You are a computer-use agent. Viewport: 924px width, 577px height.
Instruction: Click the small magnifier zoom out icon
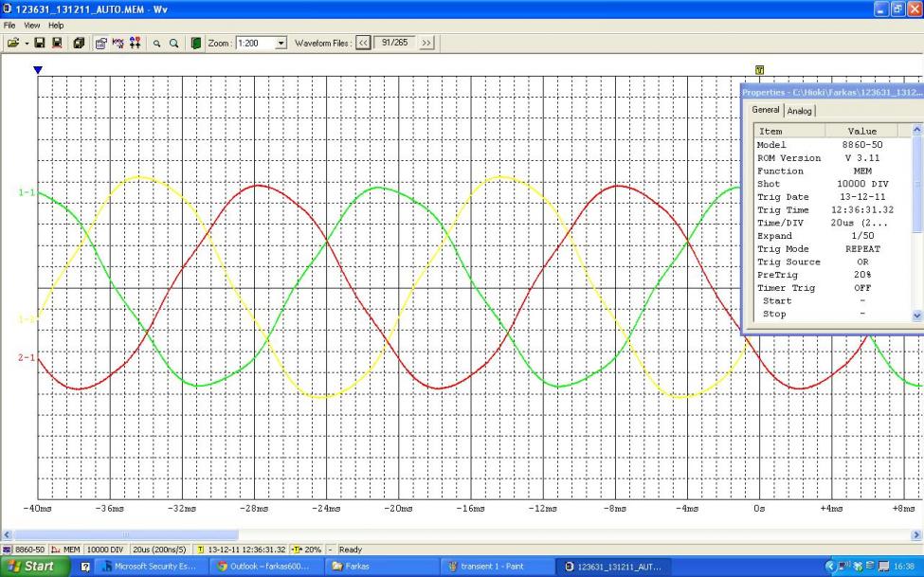point(156,44)
